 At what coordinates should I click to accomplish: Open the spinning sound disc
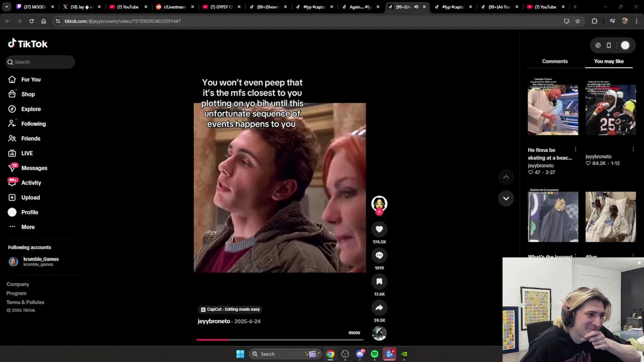pyautogui.click(x=379, y=333)
